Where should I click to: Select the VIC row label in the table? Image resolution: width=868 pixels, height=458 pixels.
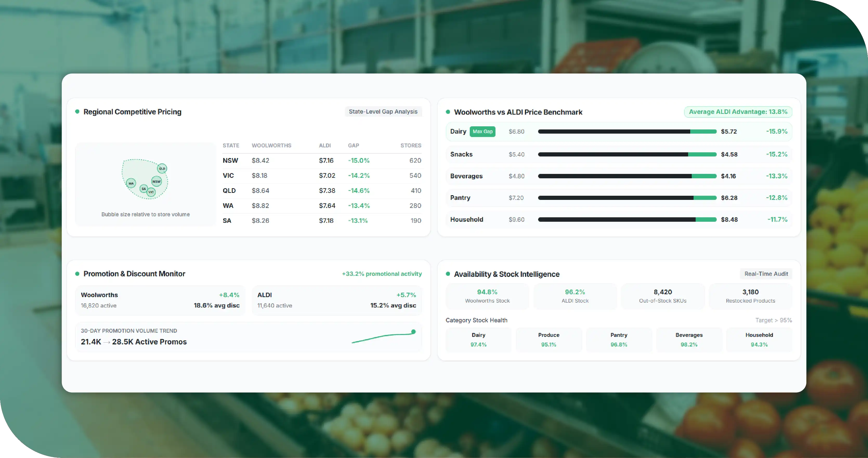click(228, 175)
